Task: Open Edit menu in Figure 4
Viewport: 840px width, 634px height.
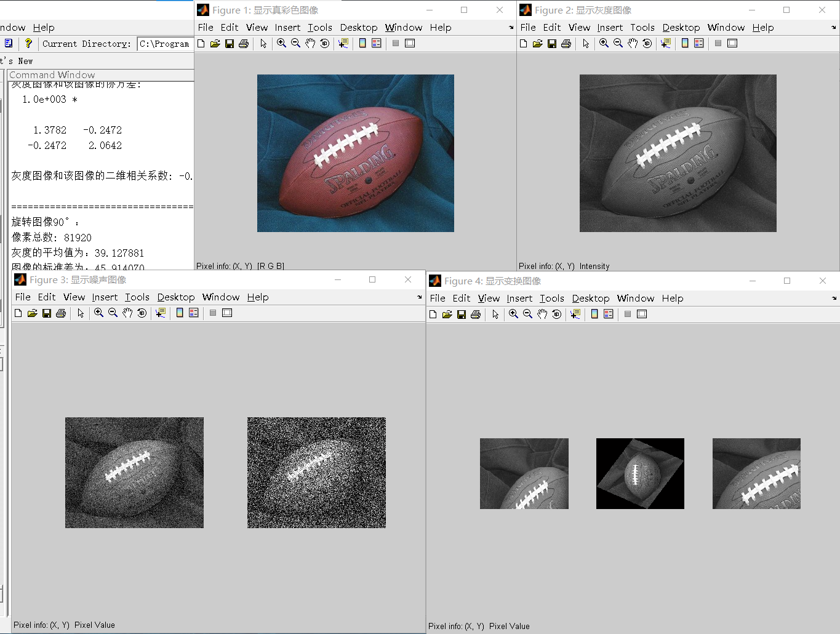Action: (462, 299)
